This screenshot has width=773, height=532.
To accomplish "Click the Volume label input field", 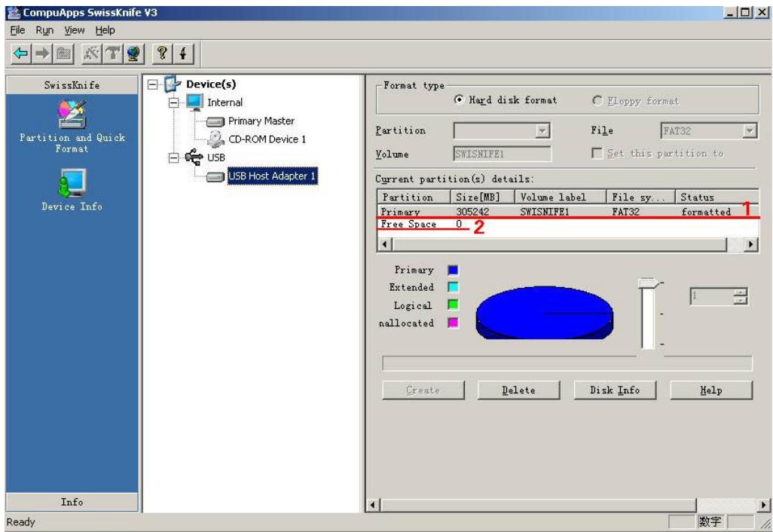I will click(x=502, y=154).
